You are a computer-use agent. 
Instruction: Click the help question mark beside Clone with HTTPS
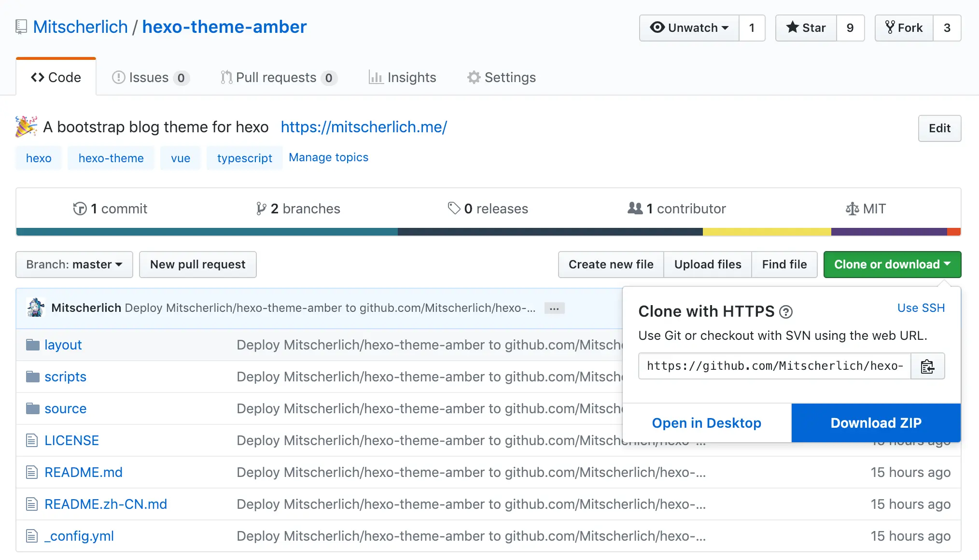(x=786, y=312)
